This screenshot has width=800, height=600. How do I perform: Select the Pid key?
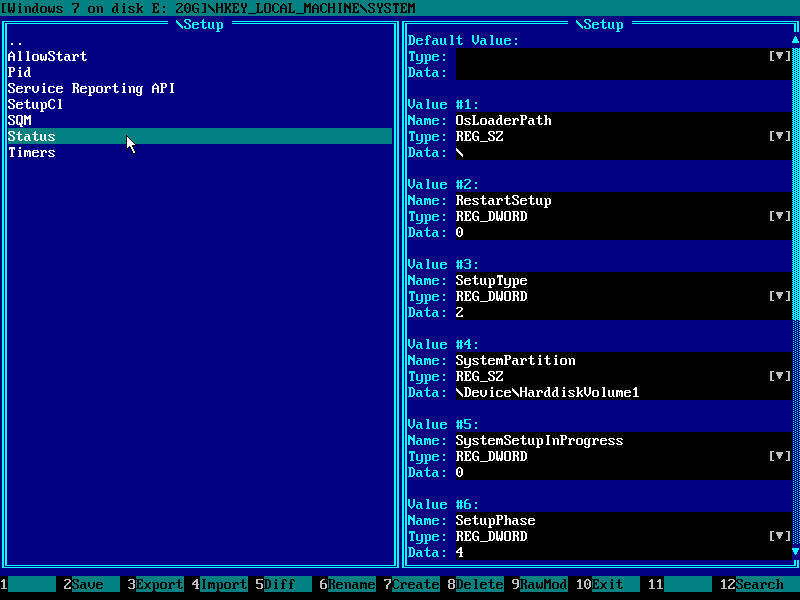[199, 72]
